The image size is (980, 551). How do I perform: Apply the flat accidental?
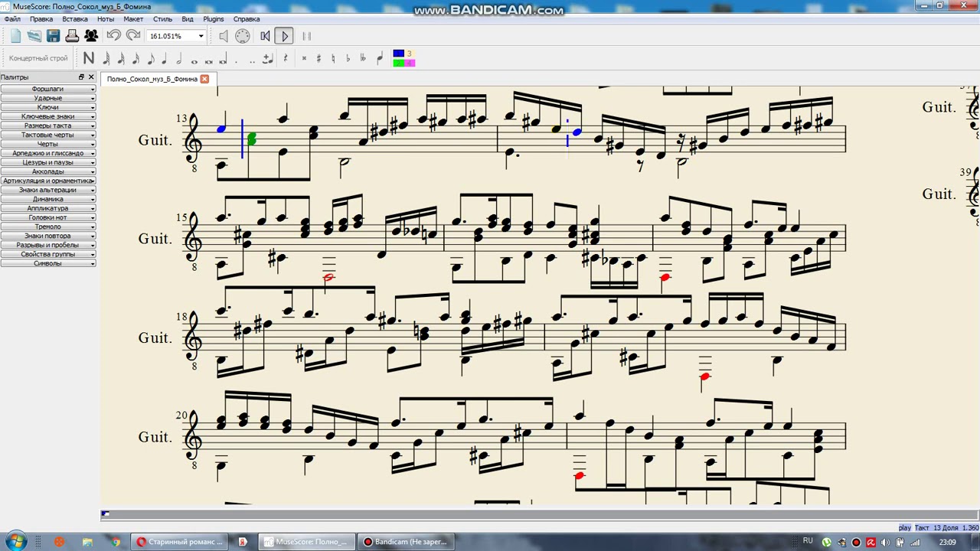tap(348, 58)
